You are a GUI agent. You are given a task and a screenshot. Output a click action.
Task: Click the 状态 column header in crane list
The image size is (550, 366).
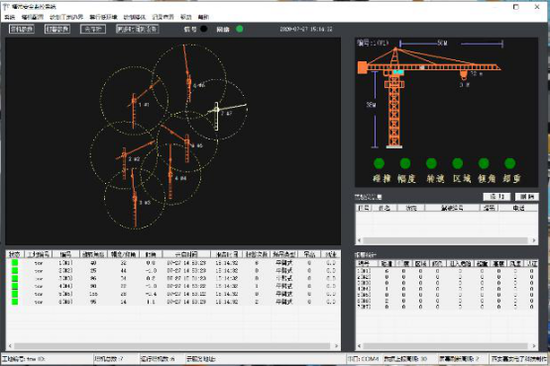(x=15, y=254)
